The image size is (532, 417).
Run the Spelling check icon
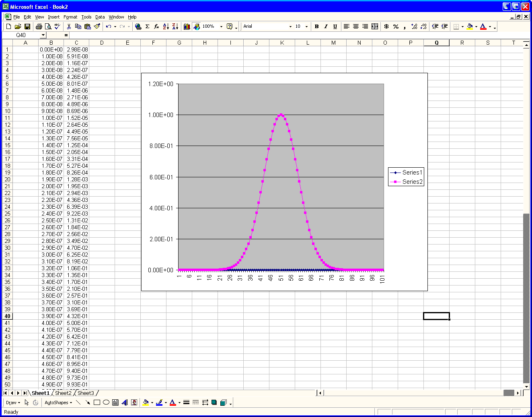point(57,27)
